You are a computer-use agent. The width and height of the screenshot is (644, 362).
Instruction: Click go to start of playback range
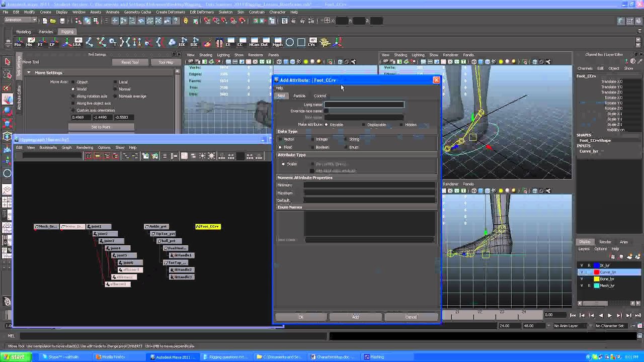573,315
